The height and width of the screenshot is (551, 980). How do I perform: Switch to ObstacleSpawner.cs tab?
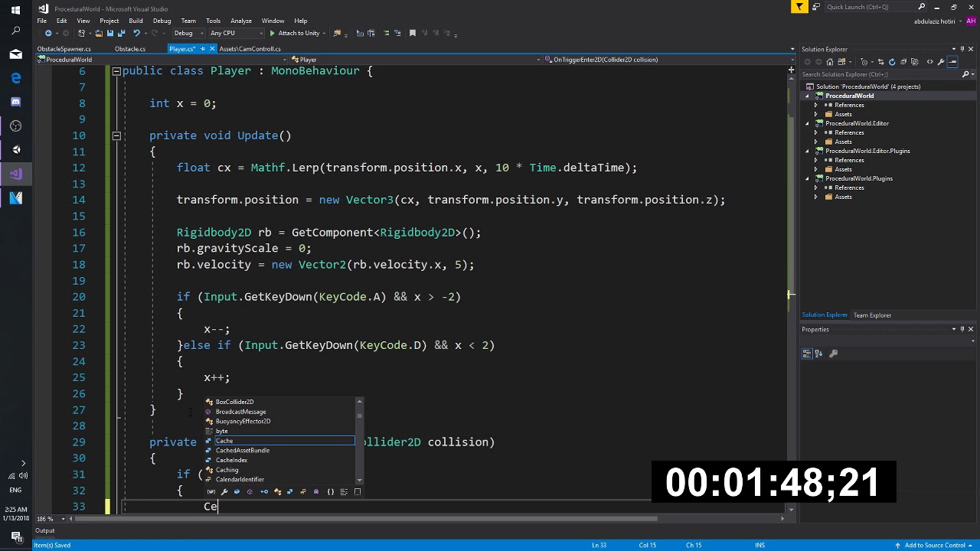tap(64, 48)
